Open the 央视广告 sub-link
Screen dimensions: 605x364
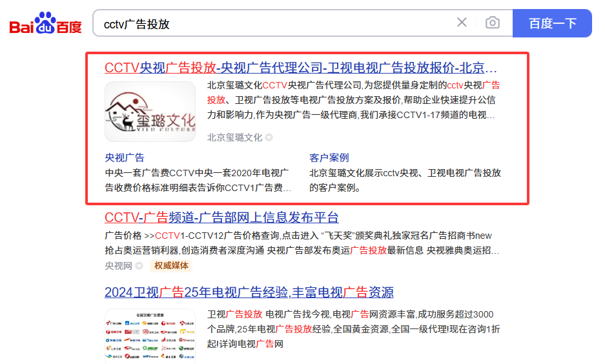click(x=125, y=157)
